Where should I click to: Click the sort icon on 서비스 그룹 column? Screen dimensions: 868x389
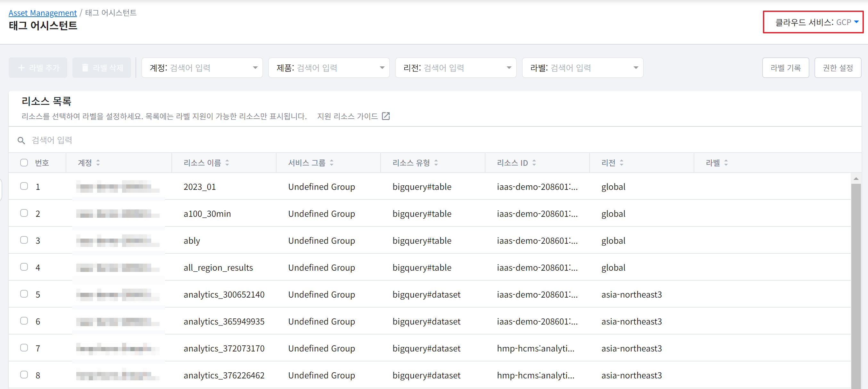tap(332, 163)
